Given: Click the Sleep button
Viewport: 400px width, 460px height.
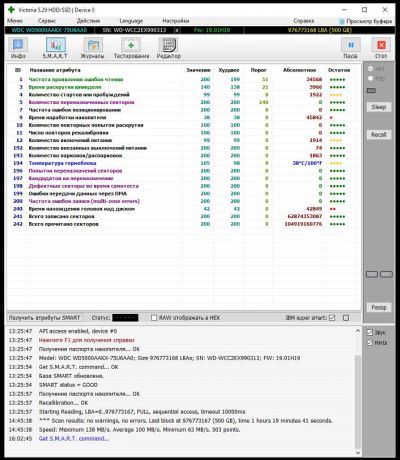Looking at the screenshot, I should 379,107.
